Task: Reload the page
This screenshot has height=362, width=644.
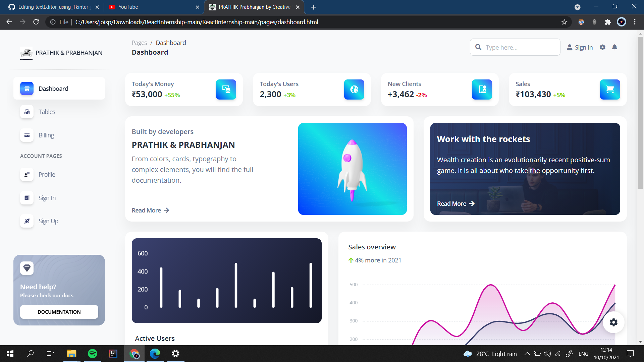Action: (36, 22)
